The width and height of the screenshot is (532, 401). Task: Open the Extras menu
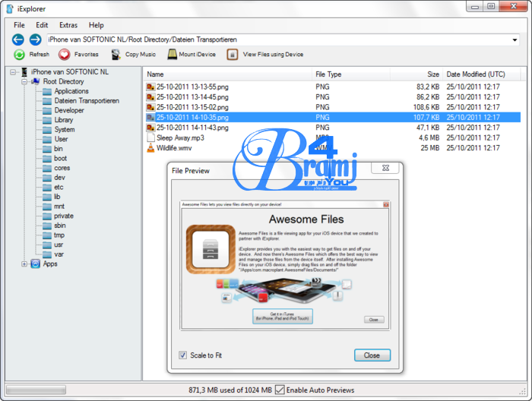point(68,25)
